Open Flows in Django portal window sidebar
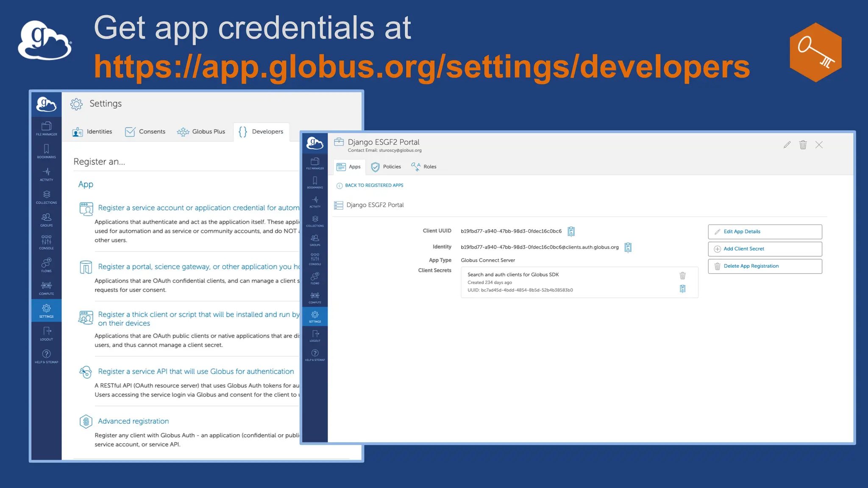Screen dimensions: 868x488 click(x=315, y=278)
